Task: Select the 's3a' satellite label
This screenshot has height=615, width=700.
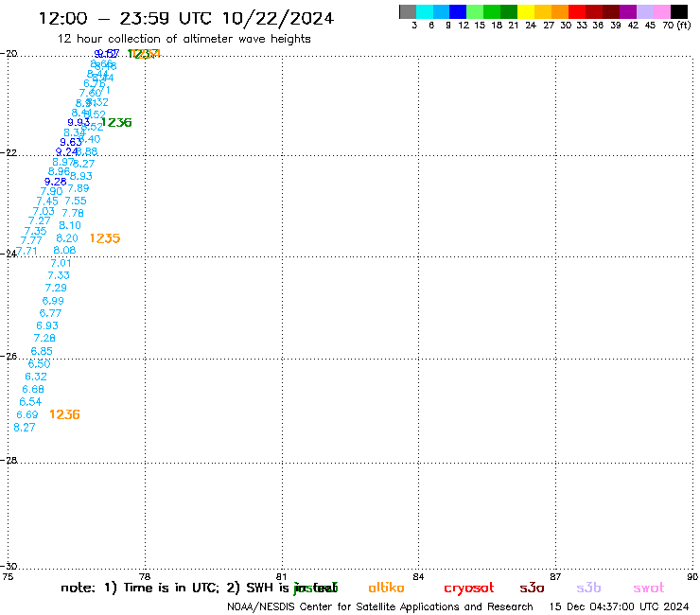Action: [x=532, y=588]
